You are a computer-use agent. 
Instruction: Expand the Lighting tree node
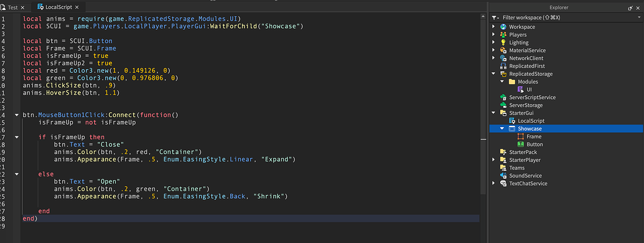[x=493, y=42]
